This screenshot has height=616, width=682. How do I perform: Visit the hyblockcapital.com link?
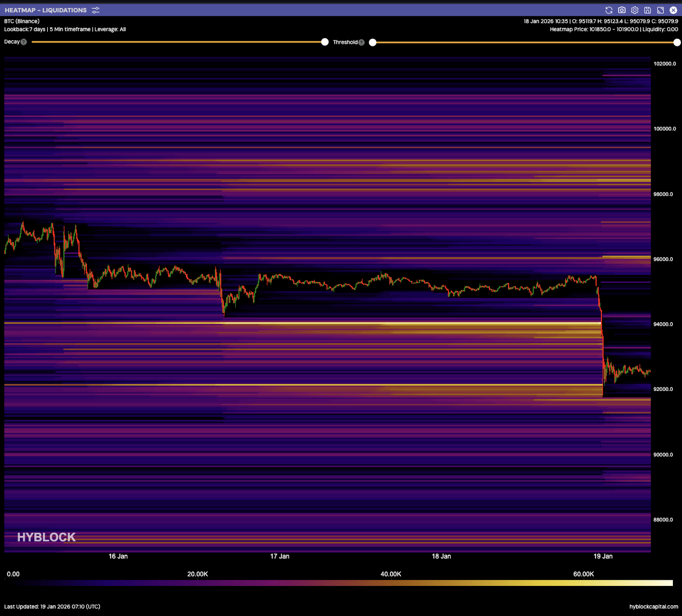coord(654,607)
